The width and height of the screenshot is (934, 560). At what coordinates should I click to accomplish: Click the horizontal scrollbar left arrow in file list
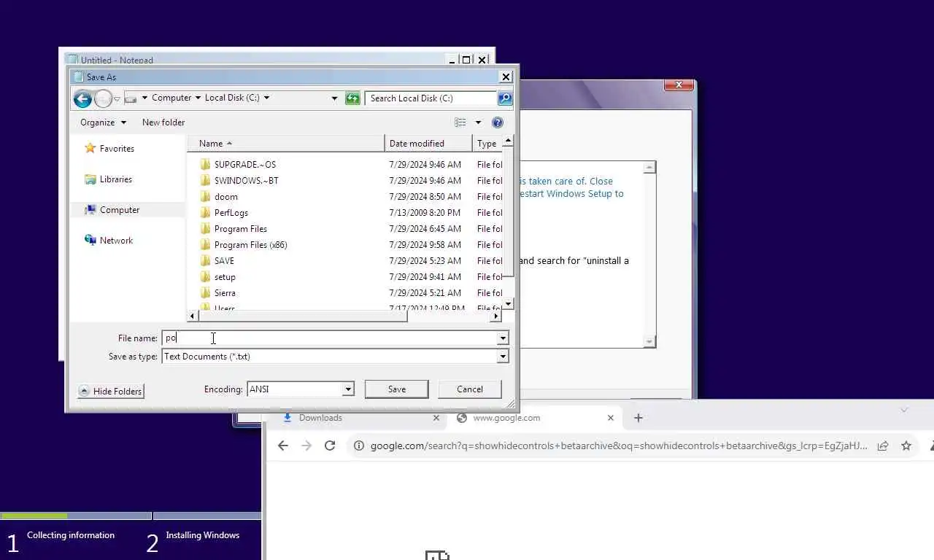[193, 316]
